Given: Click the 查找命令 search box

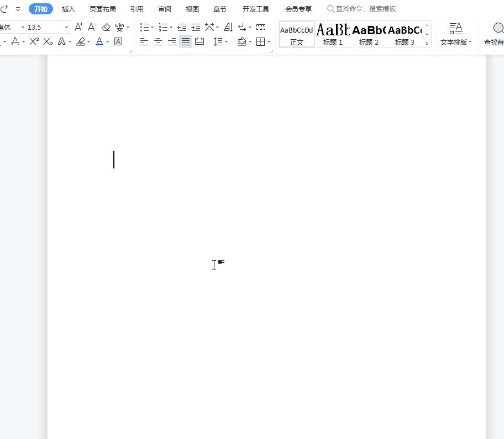Looking at the screenshot, I should pos(361,9).
